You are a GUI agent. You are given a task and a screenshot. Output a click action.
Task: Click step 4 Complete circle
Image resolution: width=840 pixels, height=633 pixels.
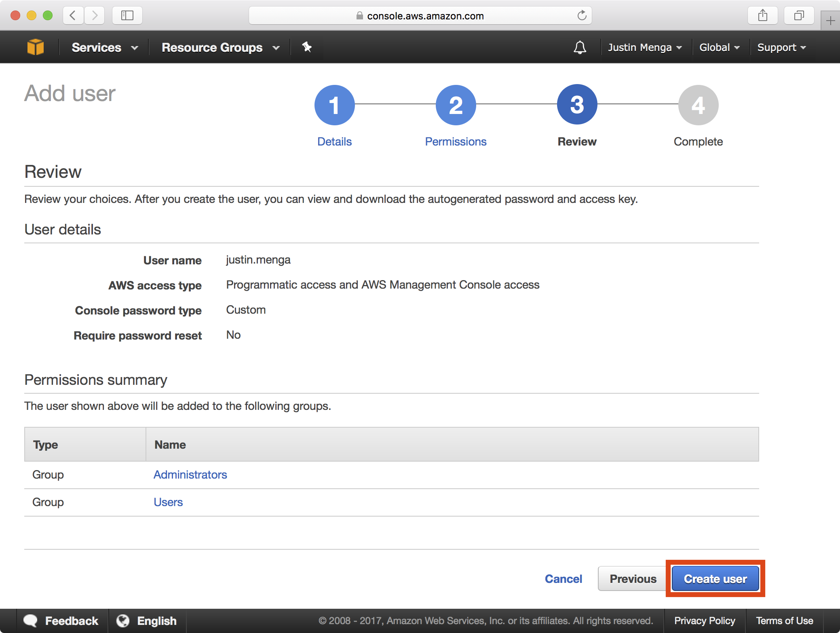coord(698,105)
